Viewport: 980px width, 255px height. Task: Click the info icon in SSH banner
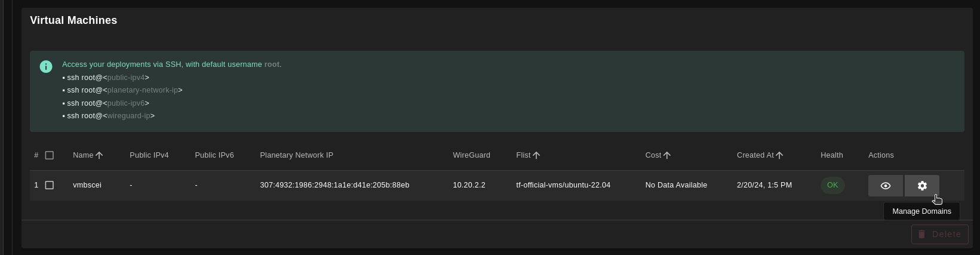[x=46, y=66]
